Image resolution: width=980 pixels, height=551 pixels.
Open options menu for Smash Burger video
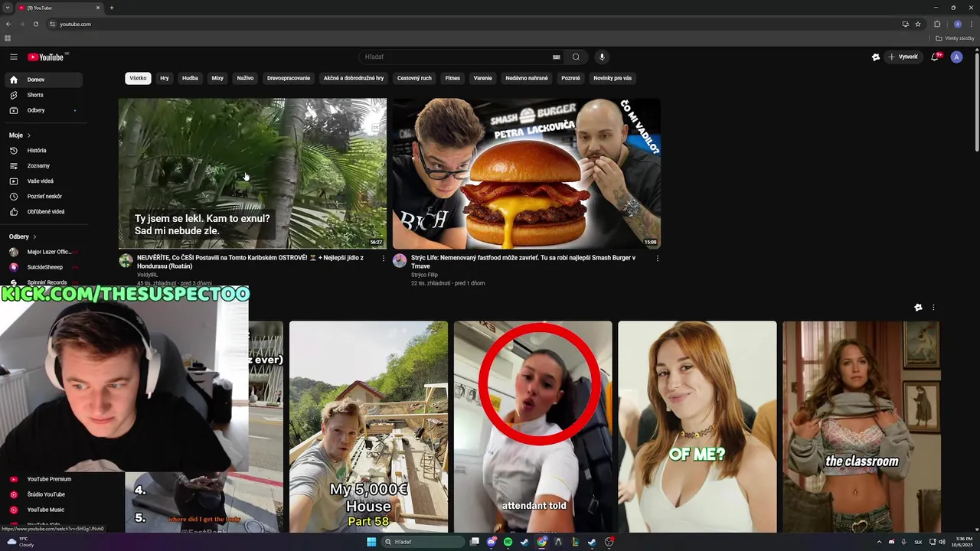[658, 259]
